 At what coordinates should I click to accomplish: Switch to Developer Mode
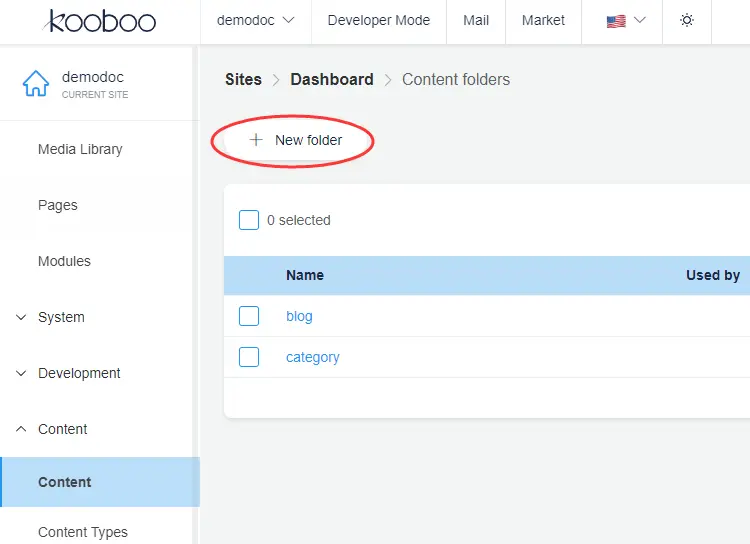pyautogui.click(x=378, y=20)
